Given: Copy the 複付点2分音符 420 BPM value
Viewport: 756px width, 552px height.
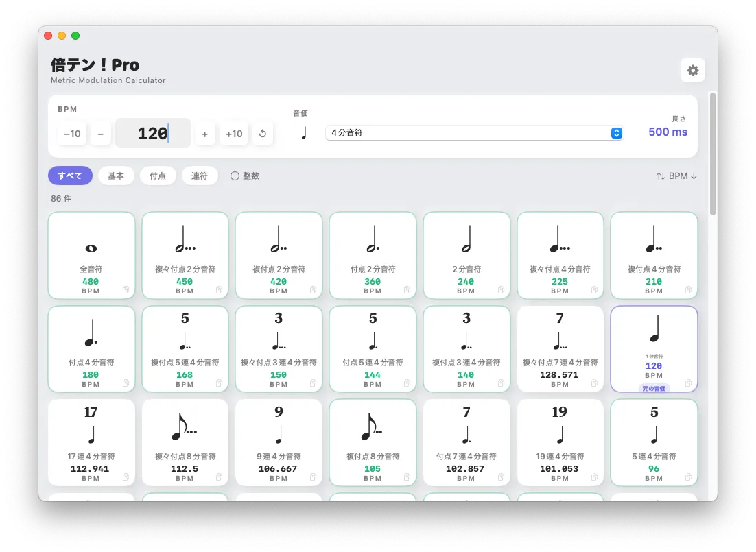Looking at the screenshot, I should tap(314, 290).
